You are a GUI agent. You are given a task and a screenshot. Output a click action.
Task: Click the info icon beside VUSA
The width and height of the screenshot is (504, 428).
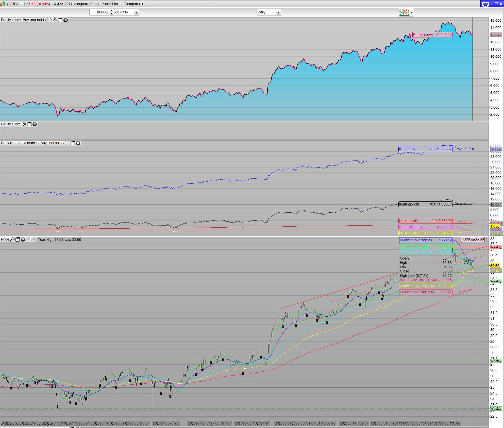tap(23, 4)
